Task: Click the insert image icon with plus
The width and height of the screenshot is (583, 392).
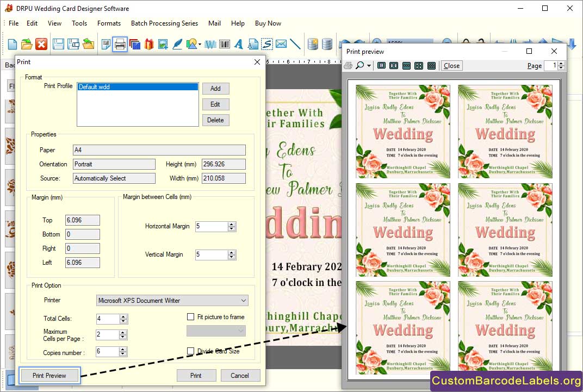Action: coord(163,44)
